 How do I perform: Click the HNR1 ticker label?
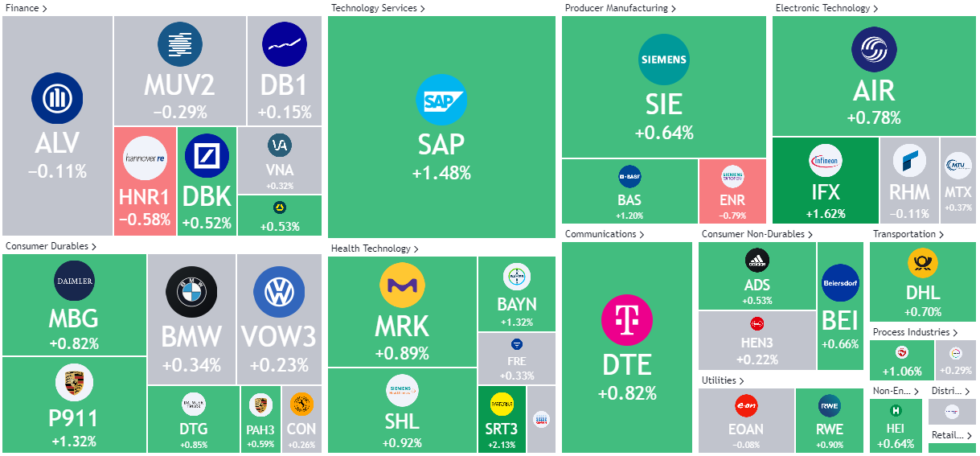tap(145, 195)
